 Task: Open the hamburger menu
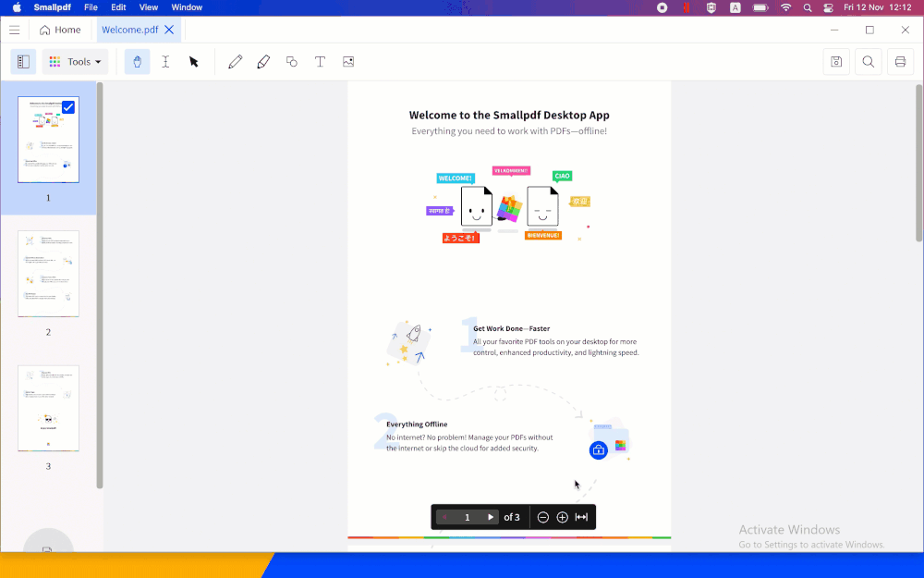[x=14, y=30]
